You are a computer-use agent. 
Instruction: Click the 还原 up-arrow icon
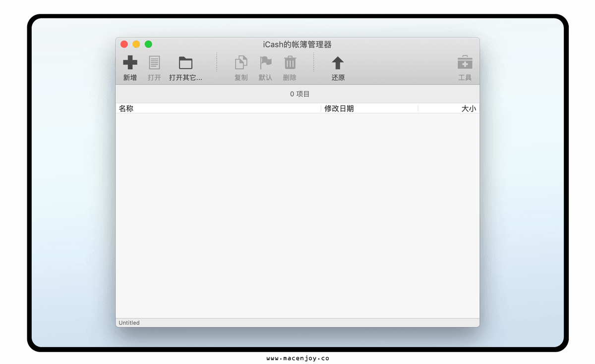coord(338,62)
